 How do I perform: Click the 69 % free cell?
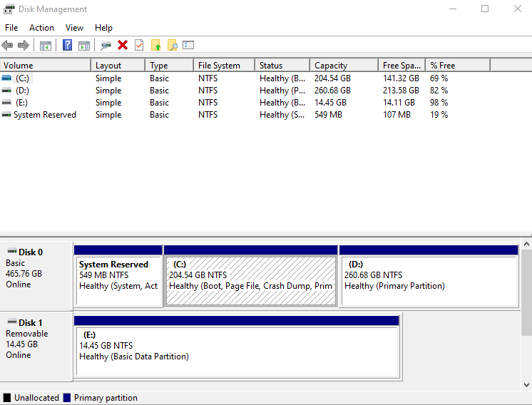pos(439,78)
